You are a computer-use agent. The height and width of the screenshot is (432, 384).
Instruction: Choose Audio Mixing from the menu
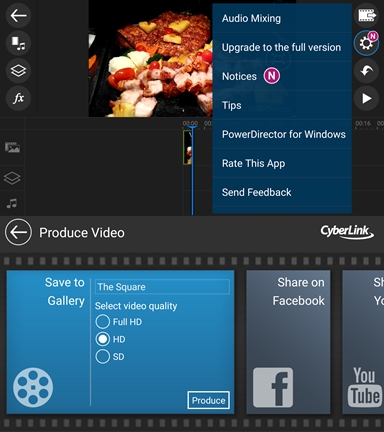tap(282, 18)
